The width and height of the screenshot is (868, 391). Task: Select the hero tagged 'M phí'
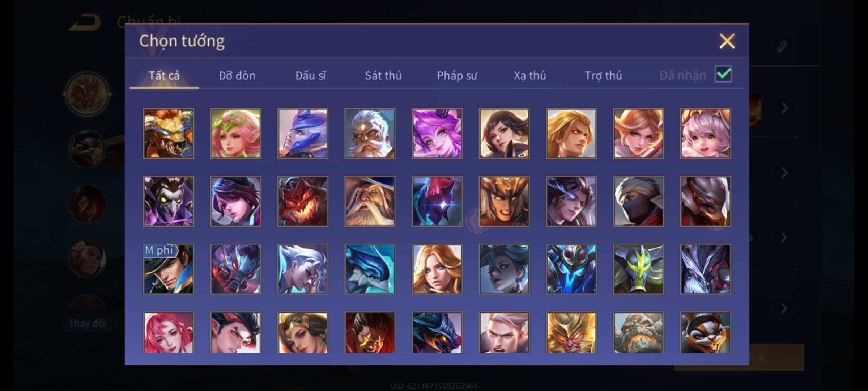[169, 269]
